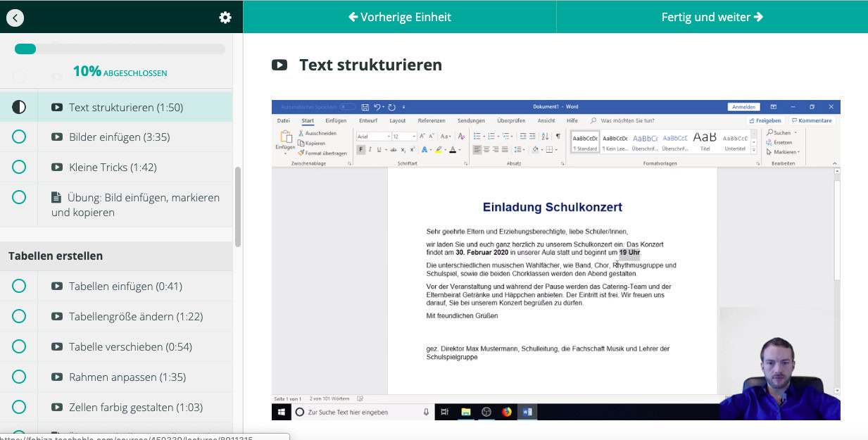Switch to the Einfügen ribbon tab
Viewport: 868px width, 440px height.
[x=336, y=120]
